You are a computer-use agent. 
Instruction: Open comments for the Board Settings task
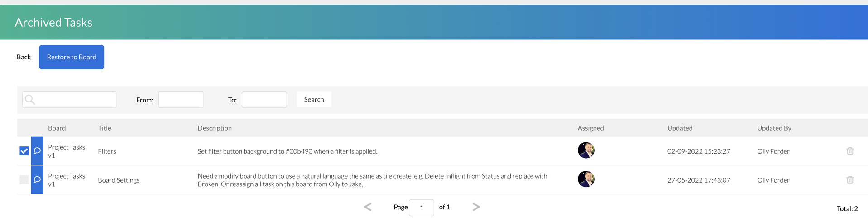[x=37, y=180]
